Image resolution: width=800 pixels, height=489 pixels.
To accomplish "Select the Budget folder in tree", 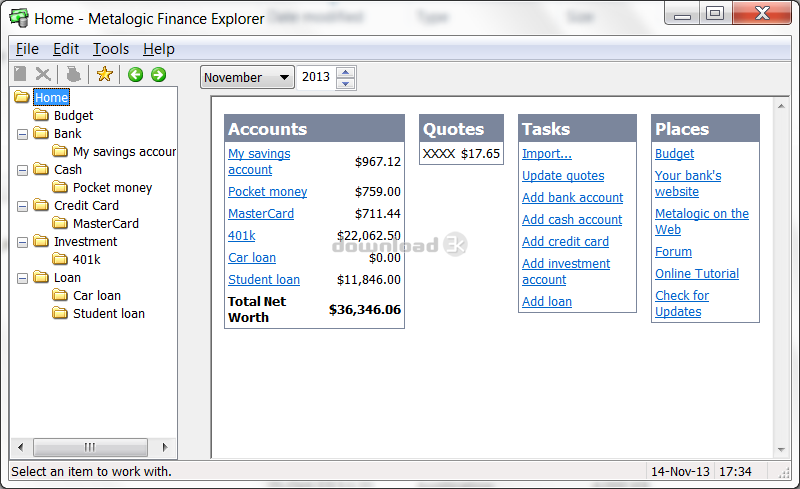I will tap(73, 116).
